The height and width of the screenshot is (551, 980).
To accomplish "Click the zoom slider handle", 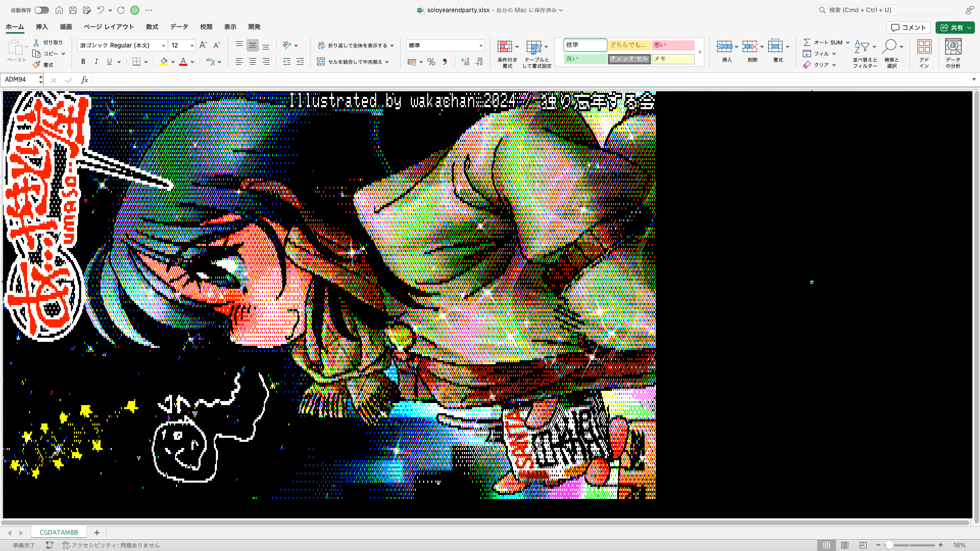I will [889, 545].
